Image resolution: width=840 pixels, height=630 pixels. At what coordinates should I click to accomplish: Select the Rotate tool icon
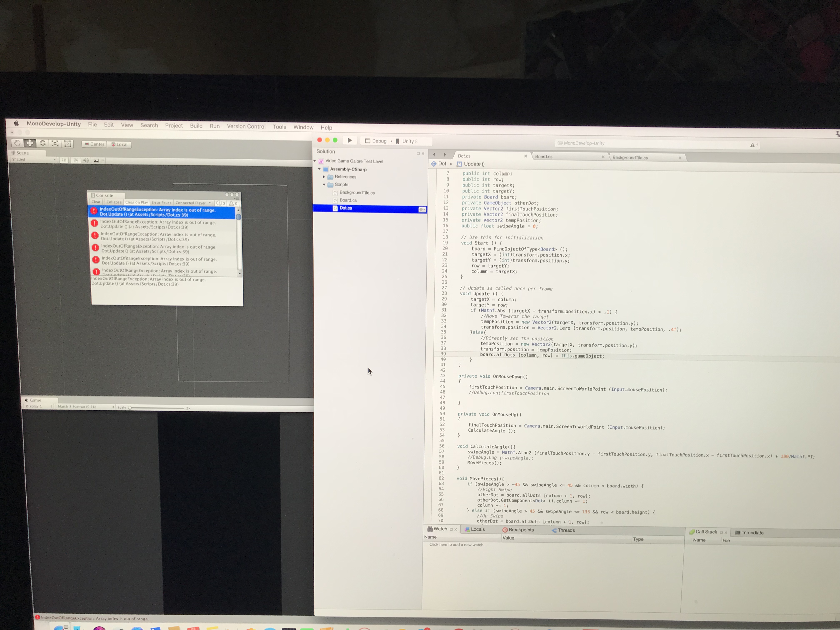coord(42,143)
